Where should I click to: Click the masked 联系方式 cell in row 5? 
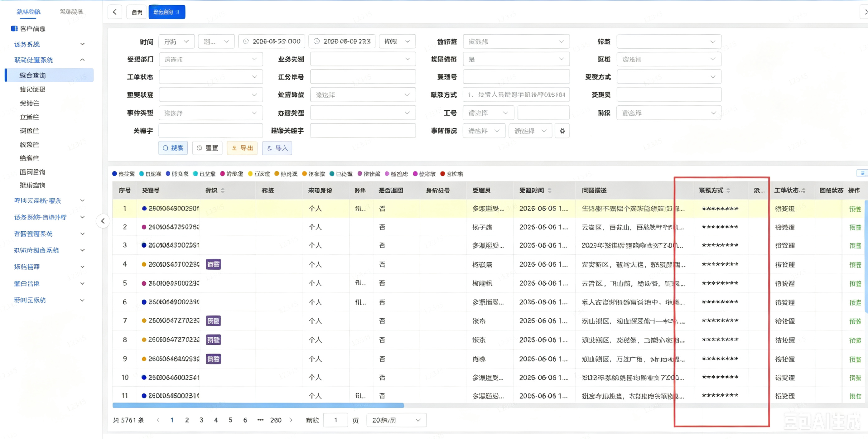pyautogui.click(x=720, y=283)
